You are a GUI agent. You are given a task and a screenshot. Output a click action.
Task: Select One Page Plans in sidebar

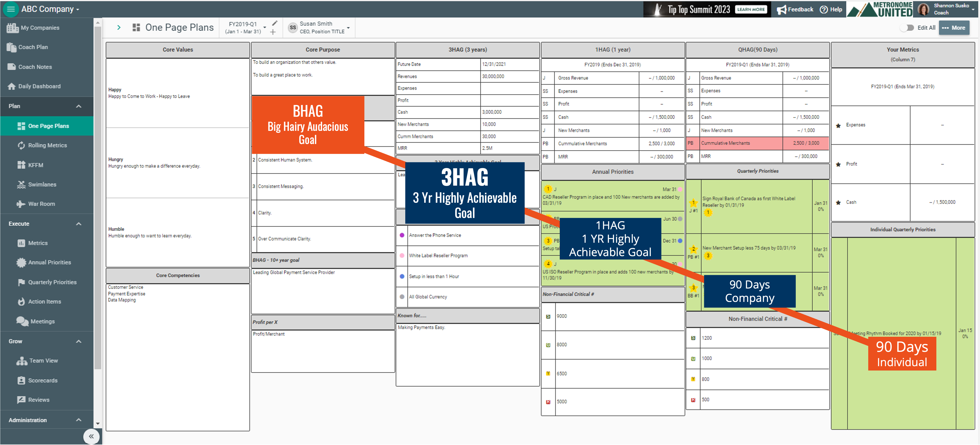pyautogui.click(x=47, y=126)
